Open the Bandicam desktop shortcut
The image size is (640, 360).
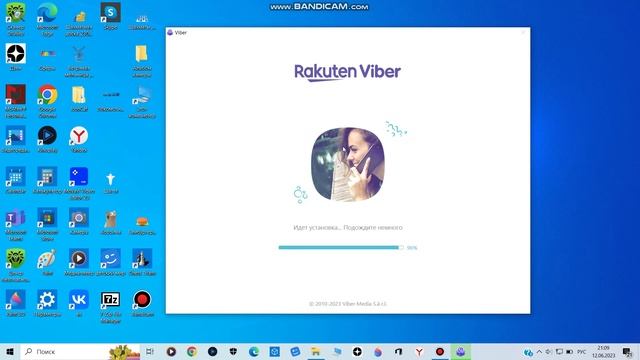(x=142, y=300)
